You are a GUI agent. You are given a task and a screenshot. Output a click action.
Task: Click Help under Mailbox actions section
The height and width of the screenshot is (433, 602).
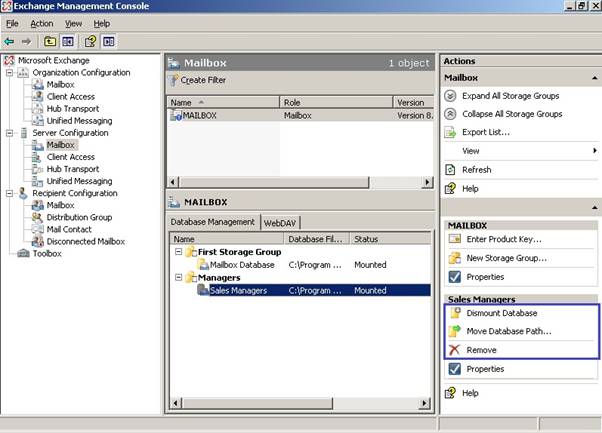(470, 188)
